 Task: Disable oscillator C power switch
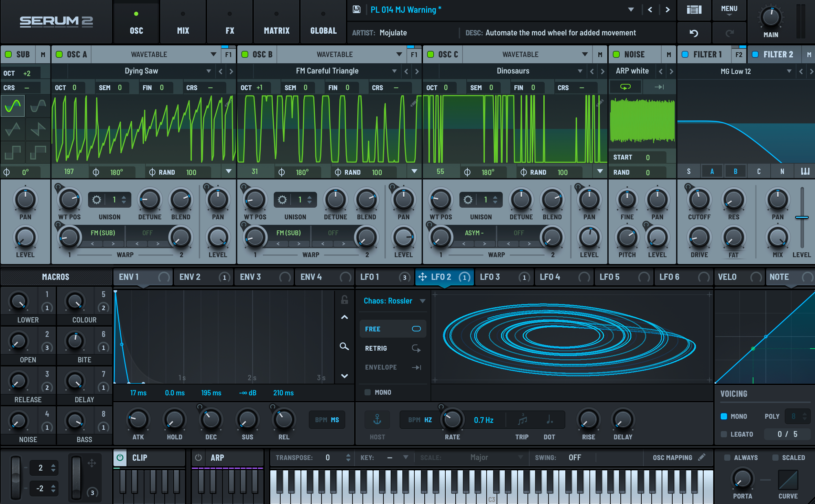click(431, 54)
